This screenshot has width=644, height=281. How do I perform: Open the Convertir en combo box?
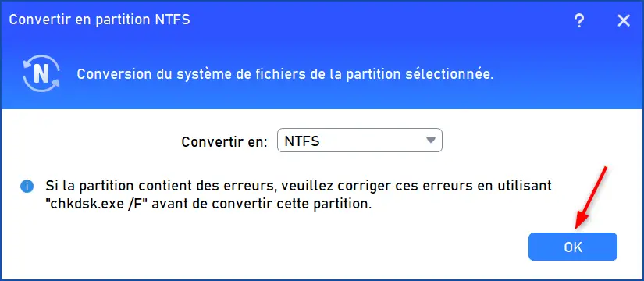point(359,140)
